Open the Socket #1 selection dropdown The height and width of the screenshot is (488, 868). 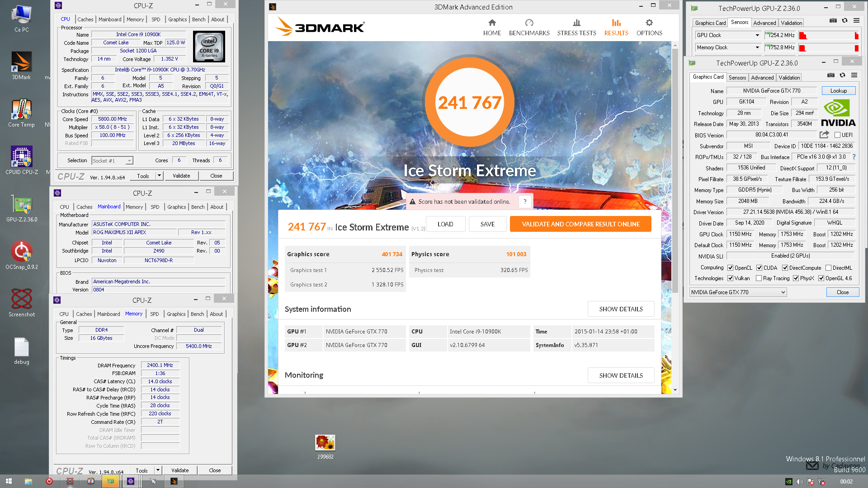tap(112, 160)
